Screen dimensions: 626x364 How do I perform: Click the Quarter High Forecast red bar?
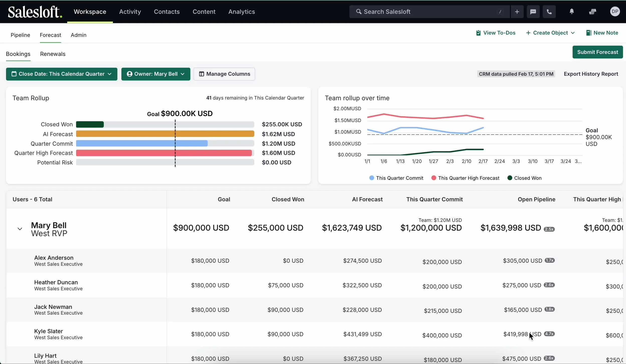point(164,153)
